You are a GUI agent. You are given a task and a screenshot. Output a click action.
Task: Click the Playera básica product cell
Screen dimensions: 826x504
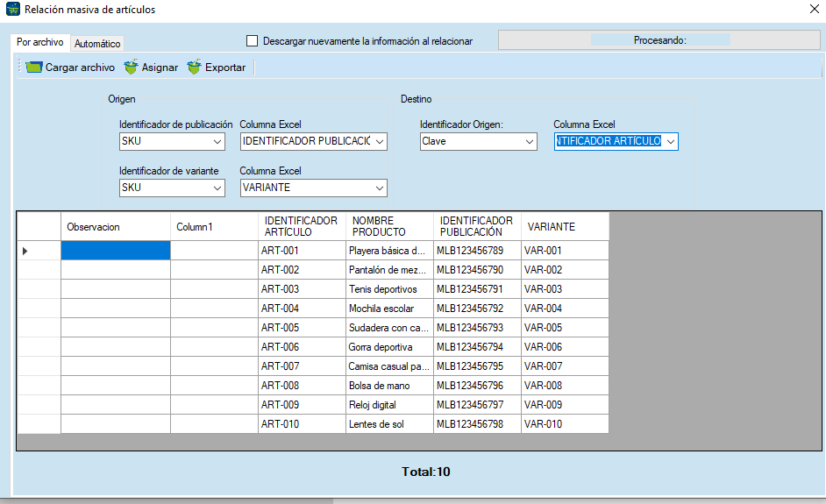click(x=390, y=251)
